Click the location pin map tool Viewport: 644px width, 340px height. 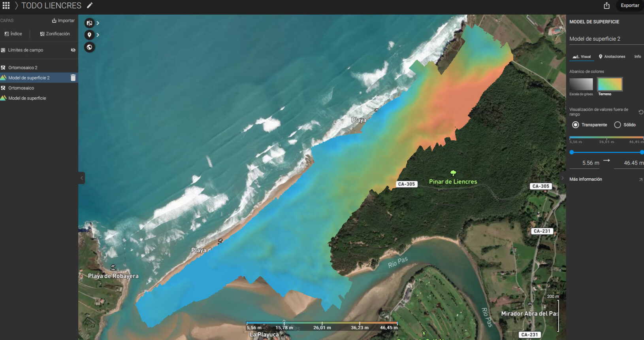coord(89,35)
